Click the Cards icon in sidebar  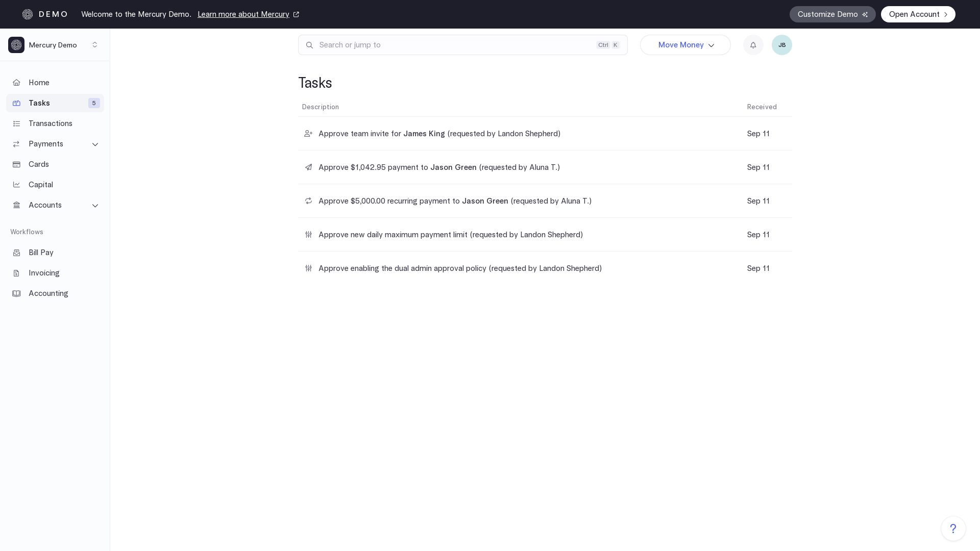[16, 164]
